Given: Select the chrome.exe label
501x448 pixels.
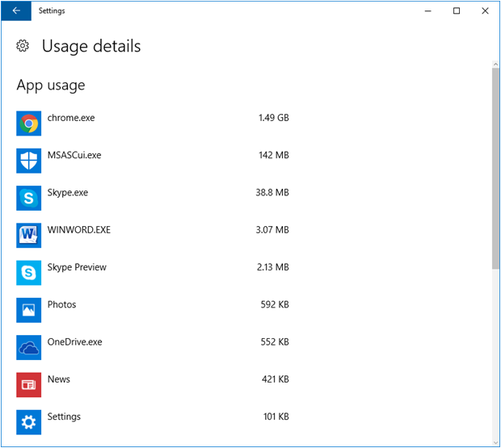Looking at the screenshot, I should tap(71, 118).
